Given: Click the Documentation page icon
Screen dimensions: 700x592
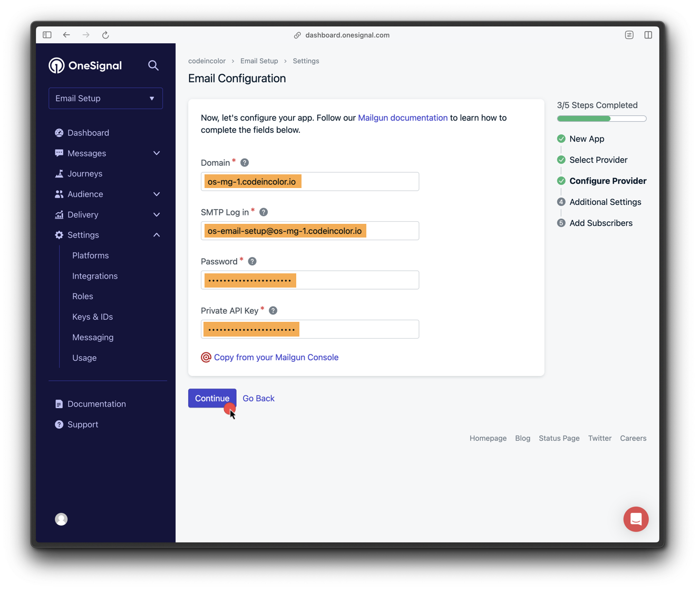Looking at the screenshot, I should point(59,404).
